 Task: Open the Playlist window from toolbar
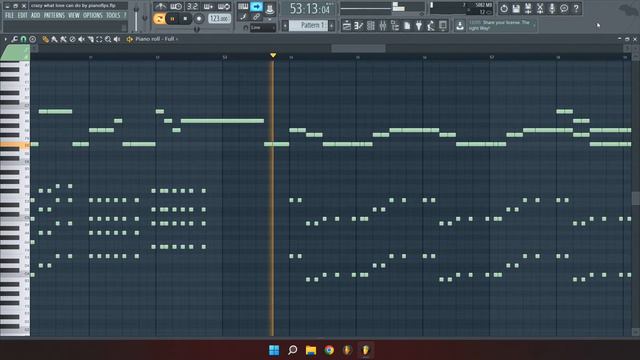coord(347,26)
